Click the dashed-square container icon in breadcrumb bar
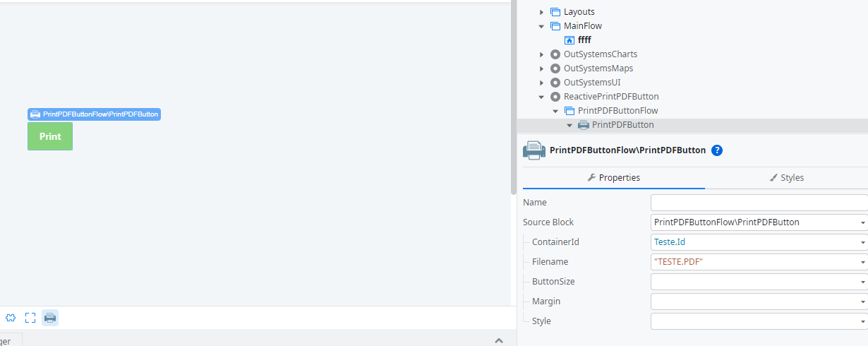 30,318
